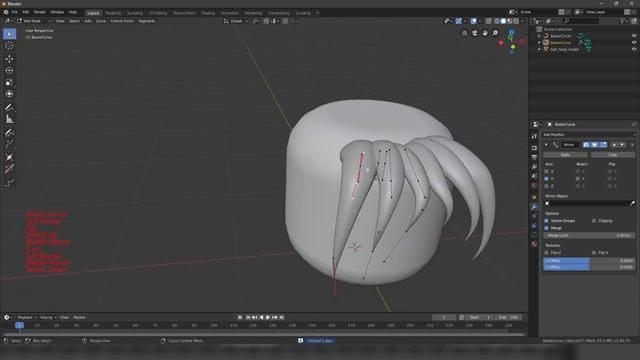The width and height of the screenshot is (640, 360).
Task: Expand the hair_head_model outliner item
Action: [539, 49]
